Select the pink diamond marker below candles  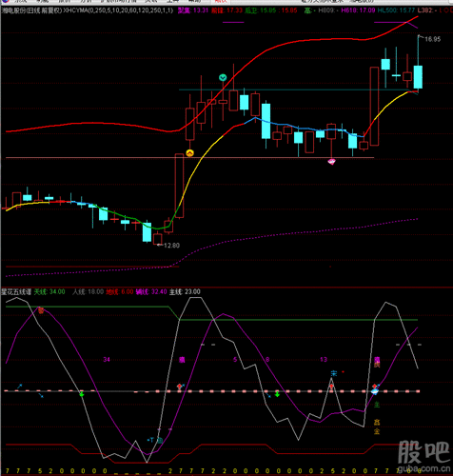(x=331, y=162)
